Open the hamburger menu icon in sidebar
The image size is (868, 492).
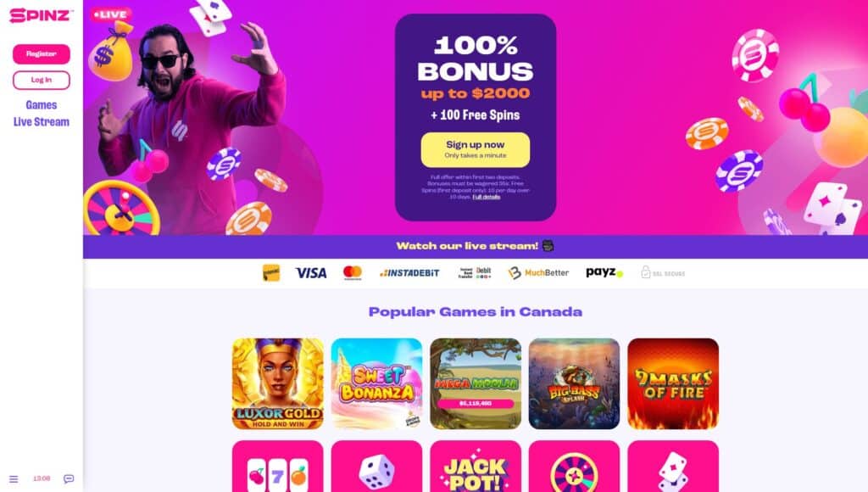tap(14, 478)
